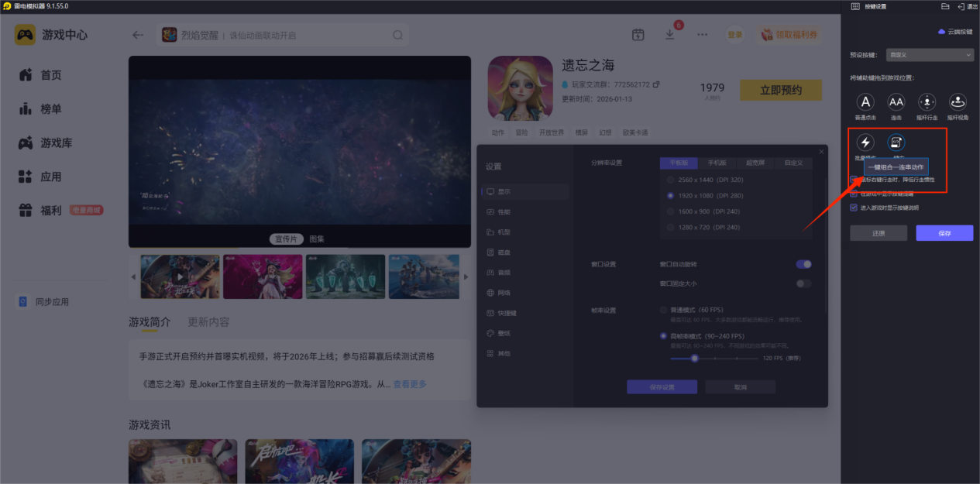Open 福利 benefits in sidebar
This screenshot has height=484, width=980.
tap(40, 211)
